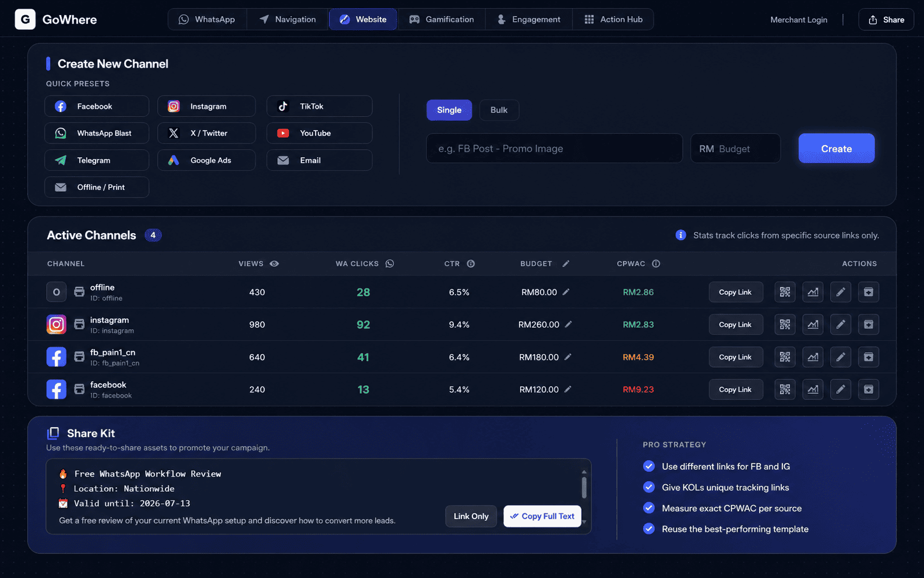
Task: Archive the offline channel
Action: [869, 292]
